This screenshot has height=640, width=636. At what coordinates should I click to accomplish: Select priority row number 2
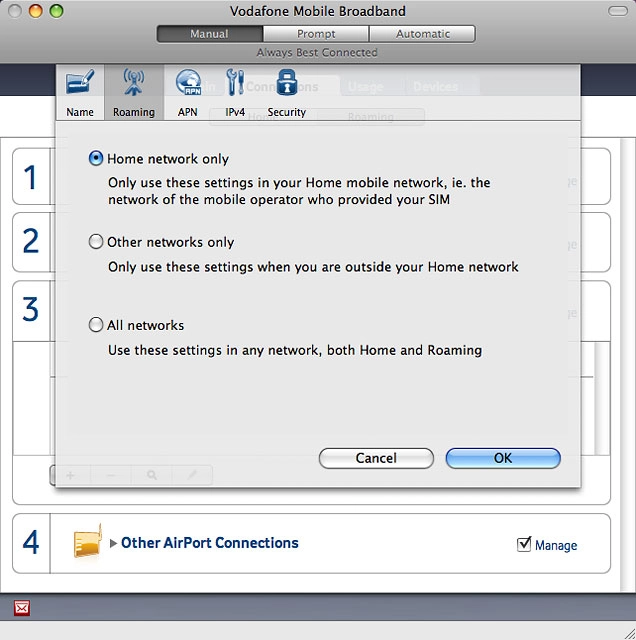[31, 242]
